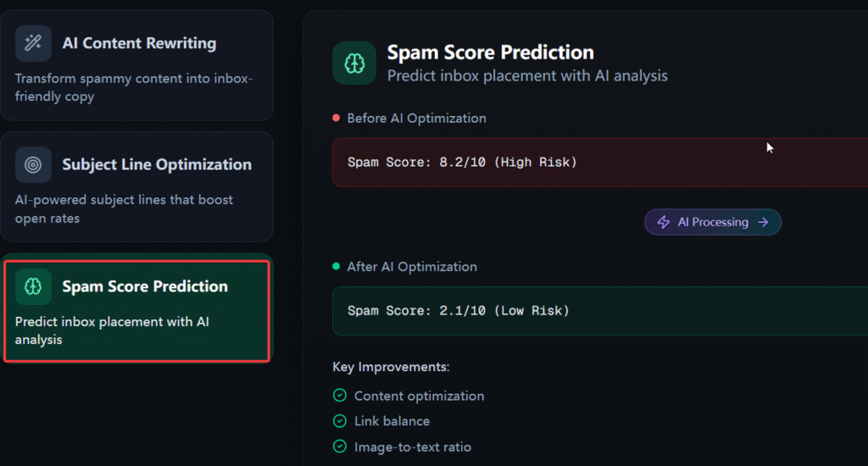This screenshot has height=466, width=868.
Task: Click the checkmark next to Link balance
Action: coord(340,421)
